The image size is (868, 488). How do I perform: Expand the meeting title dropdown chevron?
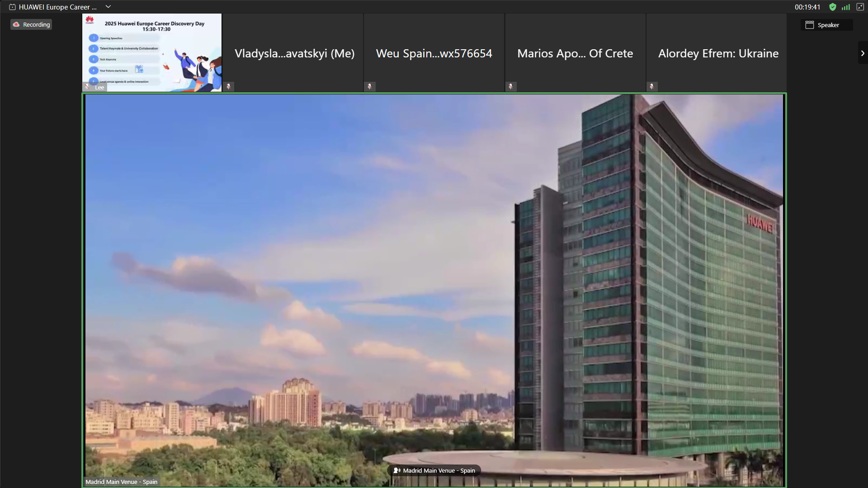click(x=108, y=7)
